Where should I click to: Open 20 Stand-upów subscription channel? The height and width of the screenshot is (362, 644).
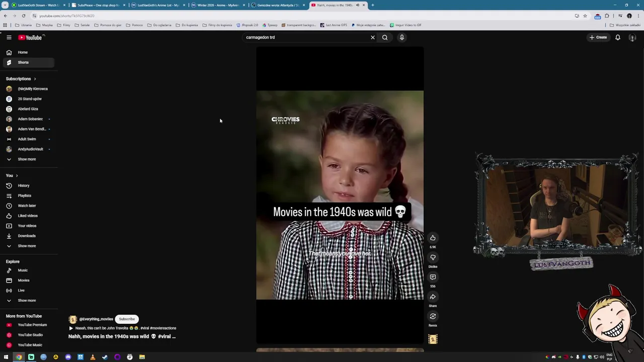tap(29, 99)
